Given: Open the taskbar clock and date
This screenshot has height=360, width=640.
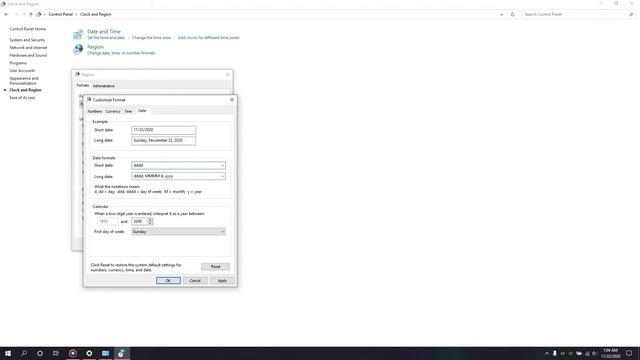Looking at the screenshot, I should [x=610, y=353].
